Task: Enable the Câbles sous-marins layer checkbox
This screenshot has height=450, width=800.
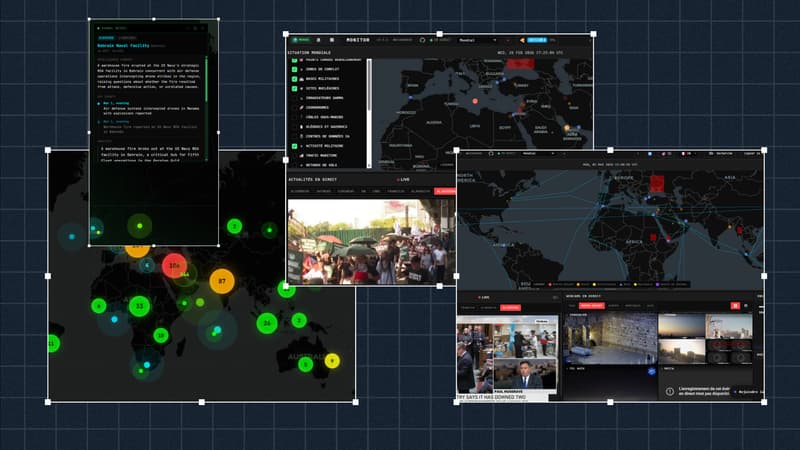Action: point(294,117)
